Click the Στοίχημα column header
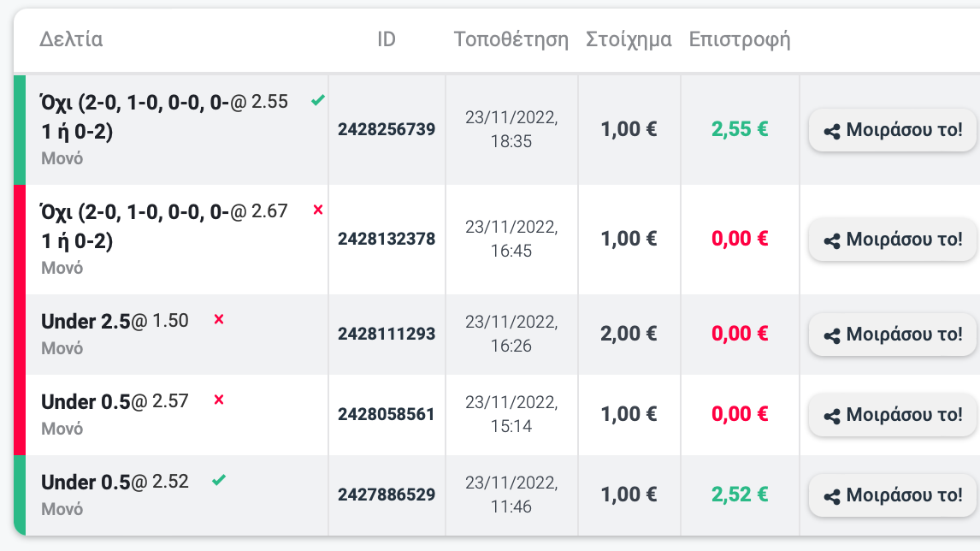 coord(629,39)
